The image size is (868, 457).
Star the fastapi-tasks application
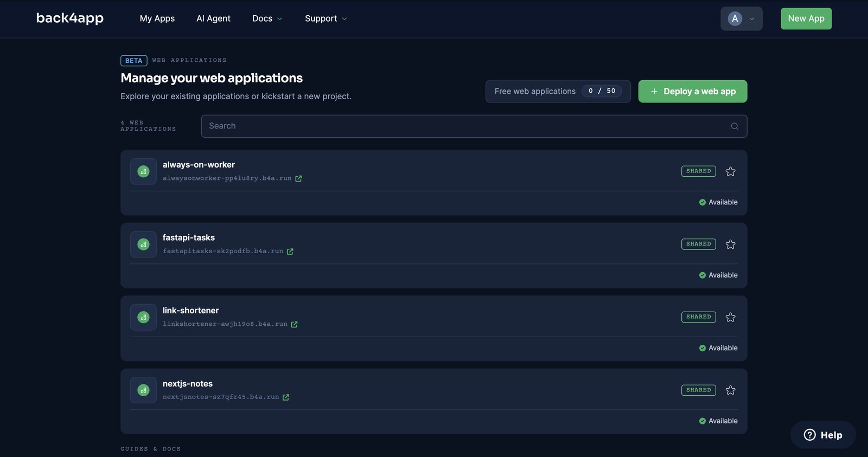pos(731,244)
